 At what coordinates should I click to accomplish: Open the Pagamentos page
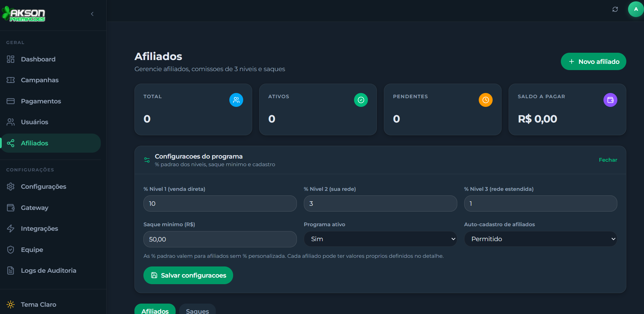[x=51, y=101]
